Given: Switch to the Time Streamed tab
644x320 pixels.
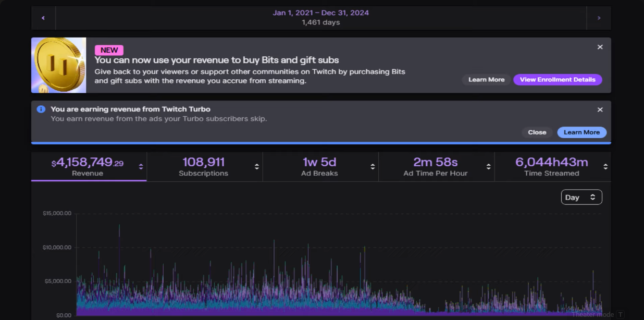Looking at the screenshot, I should coord(551,167).
